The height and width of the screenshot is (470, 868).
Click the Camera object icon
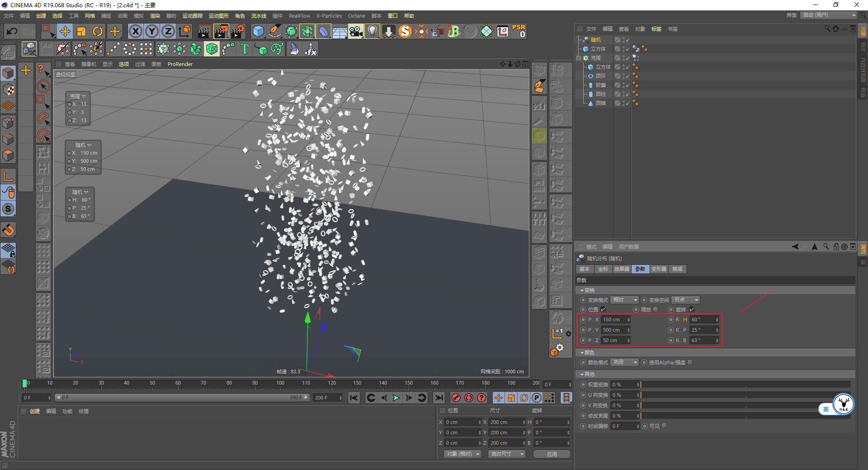click(x=356, y=32)
